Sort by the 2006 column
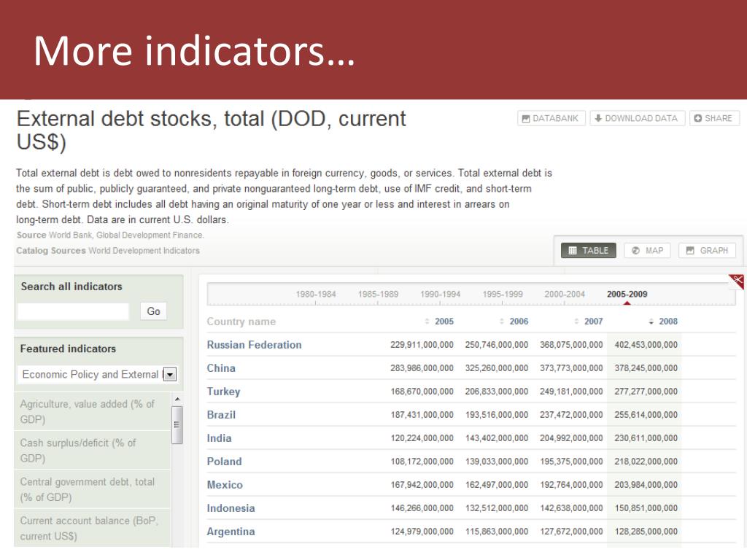747x560 pixels. point(514,322)
